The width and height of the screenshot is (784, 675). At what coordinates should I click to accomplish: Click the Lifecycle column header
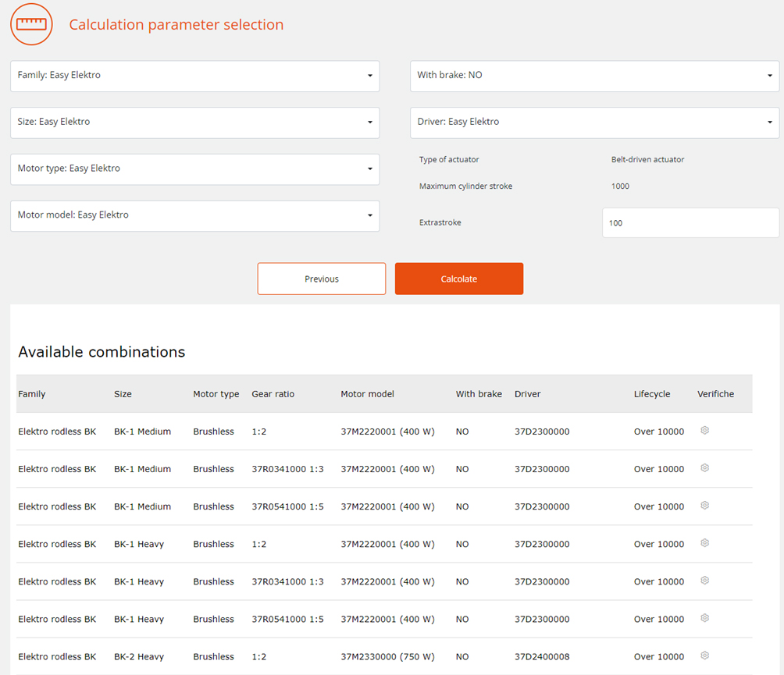(652, 394)
